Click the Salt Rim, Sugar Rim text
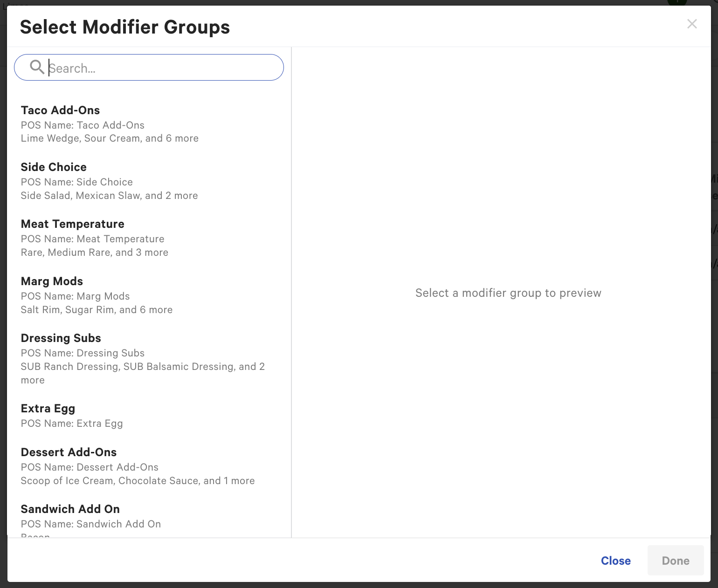 97,309
